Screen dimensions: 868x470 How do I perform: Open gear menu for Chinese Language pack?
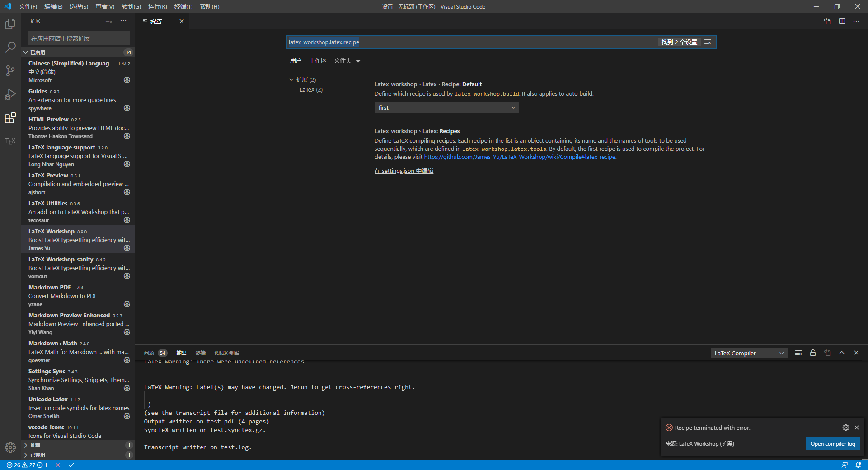(127, 80)
